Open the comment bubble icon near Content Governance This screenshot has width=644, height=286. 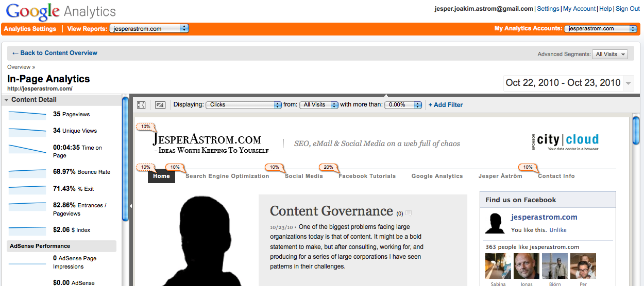(x=409, y=213)
